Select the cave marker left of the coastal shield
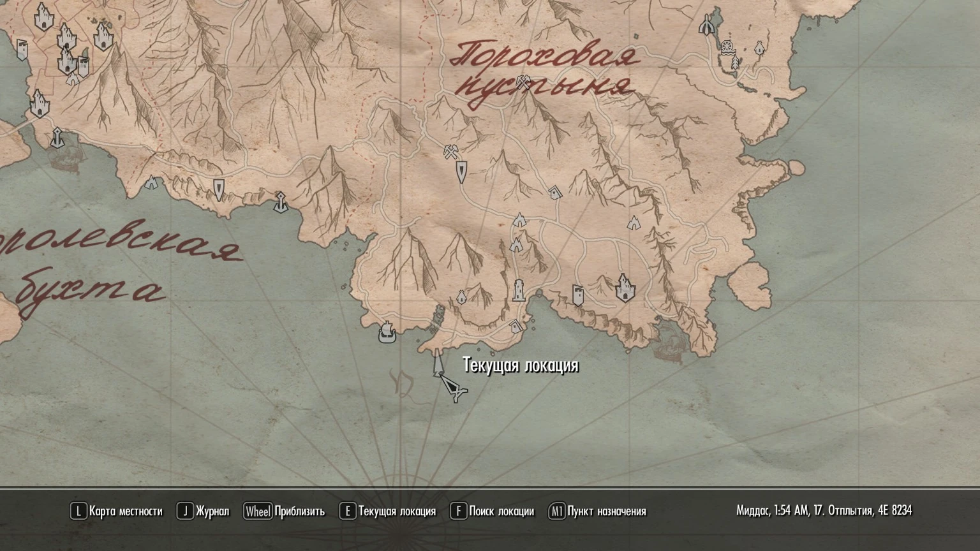Image resolution: width=980 pixels, height=551 pixels. (151, 182)
